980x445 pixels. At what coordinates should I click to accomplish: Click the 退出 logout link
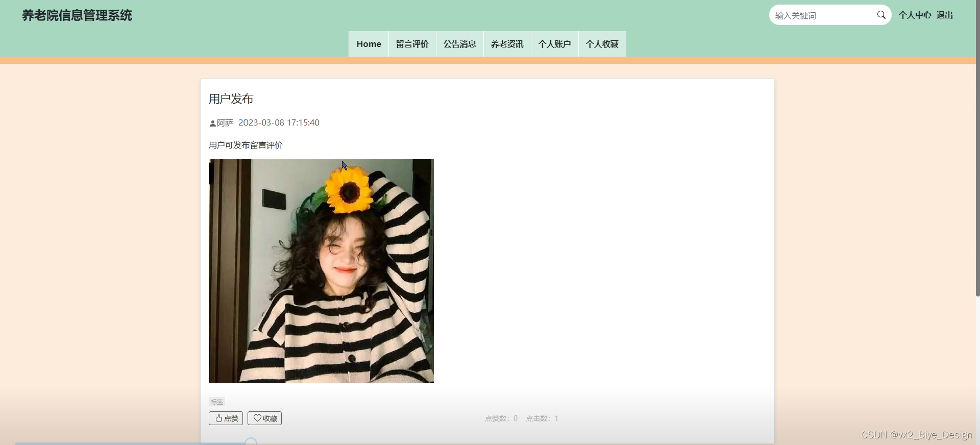coord(944,15)
